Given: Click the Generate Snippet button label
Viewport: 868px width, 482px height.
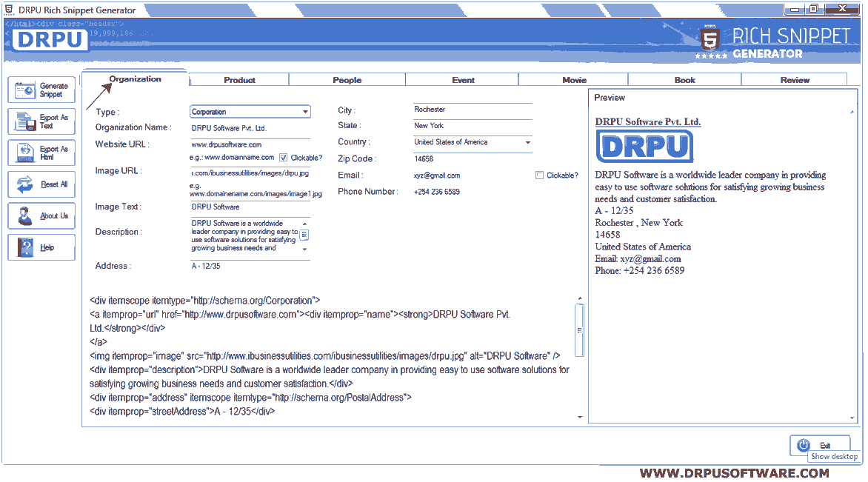Looking at the screenshot, I should [54, 90].
